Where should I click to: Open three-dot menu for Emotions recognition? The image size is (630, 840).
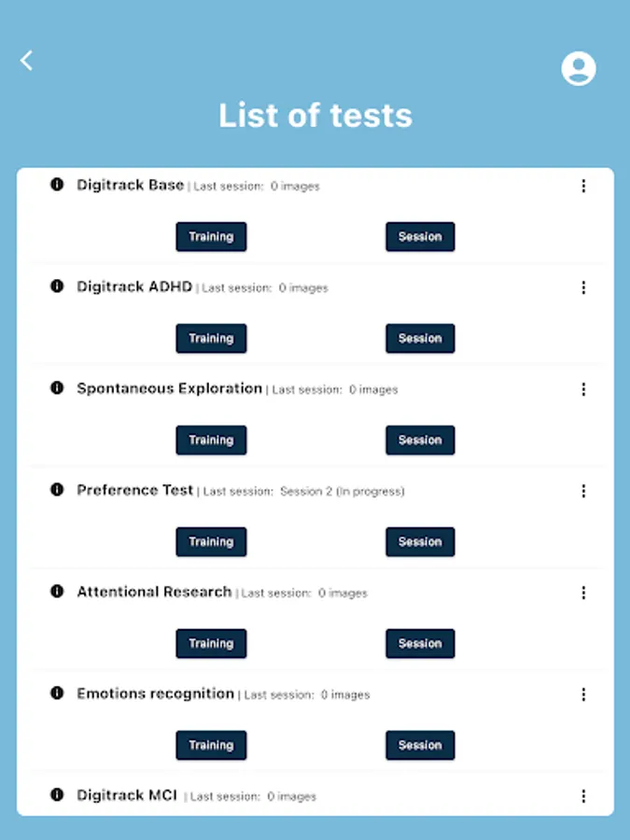pyautogui.click(x=583, y=694)
